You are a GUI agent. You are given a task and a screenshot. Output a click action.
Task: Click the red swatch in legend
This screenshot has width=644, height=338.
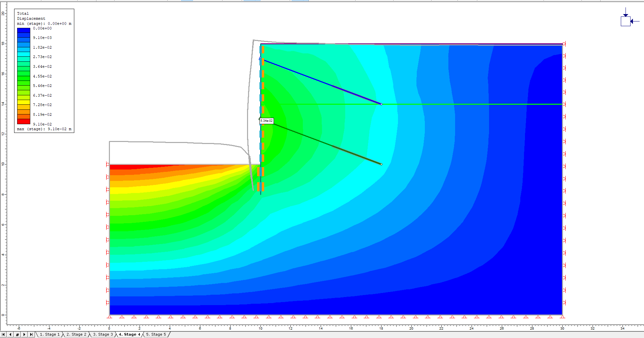[x=24, y=122]
